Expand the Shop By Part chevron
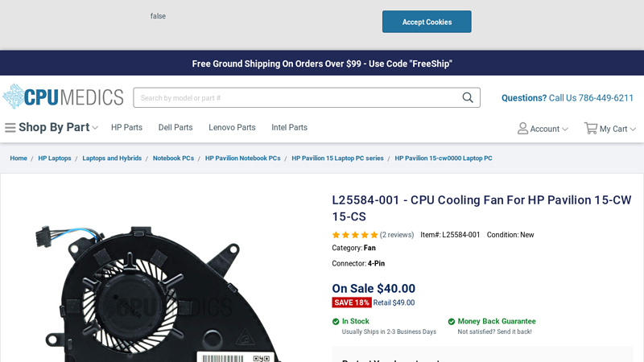 pos(95,128)
